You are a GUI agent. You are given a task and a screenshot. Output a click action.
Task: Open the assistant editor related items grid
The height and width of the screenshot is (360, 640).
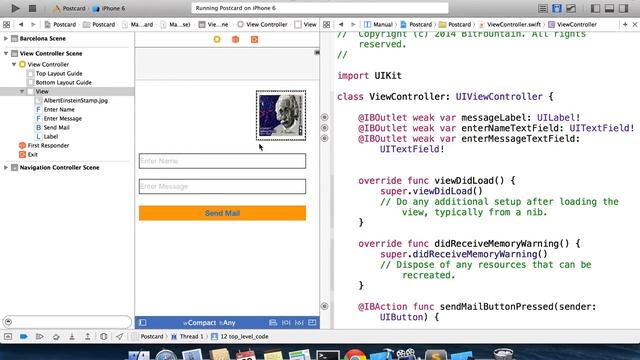(x=327, y=24)
